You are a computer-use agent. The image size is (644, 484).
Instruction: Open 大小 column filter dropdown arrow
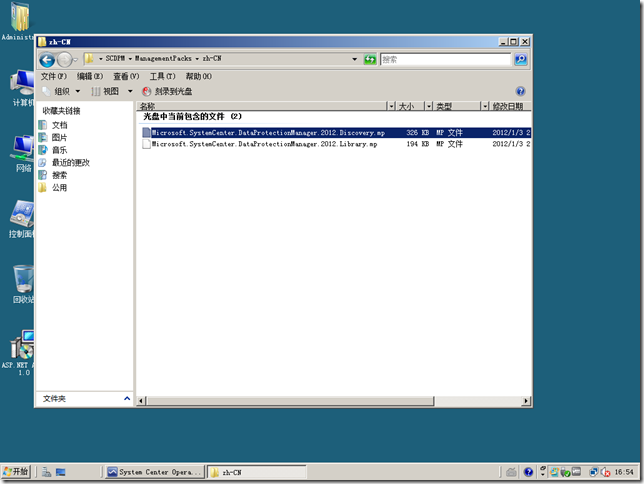[429, 106]
